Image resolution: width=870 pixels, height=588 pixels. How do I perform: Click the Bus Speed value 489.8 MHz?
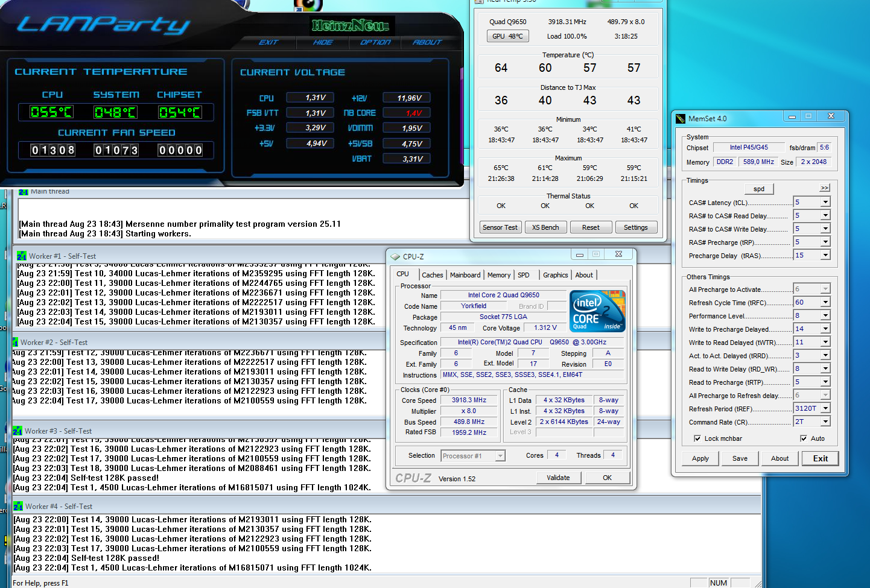[469, 422]
